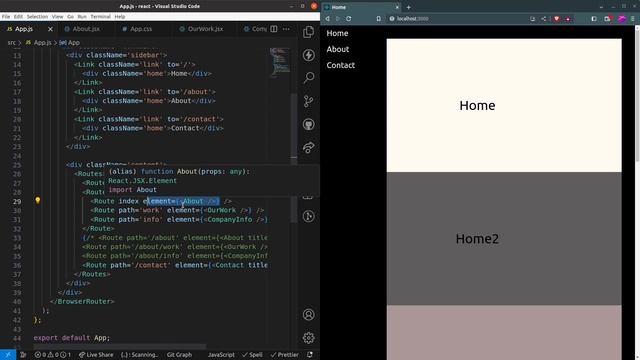The height and width of the screenshot is (360, 640).
Task: Open the remote window indicator in status bar
Action: pos(8,355)
